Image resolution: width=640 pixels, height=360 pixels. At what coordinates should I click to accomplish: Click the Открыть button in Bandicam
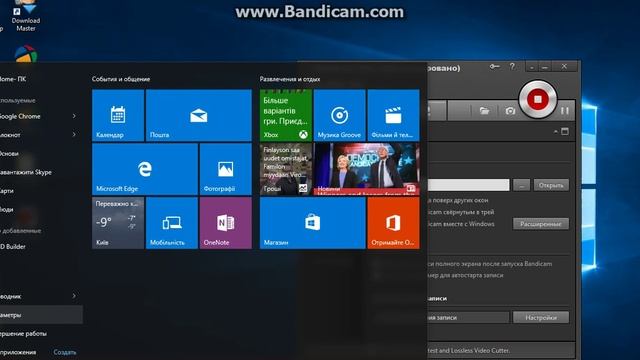(x=551, y=185)
